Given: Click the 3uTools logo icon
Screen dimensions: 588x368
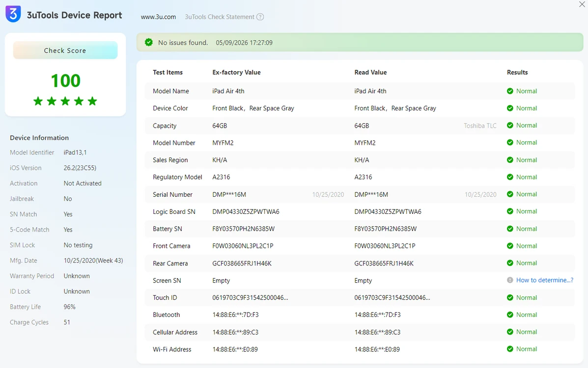Looking at the screenshot, I should tap(13, 14).
